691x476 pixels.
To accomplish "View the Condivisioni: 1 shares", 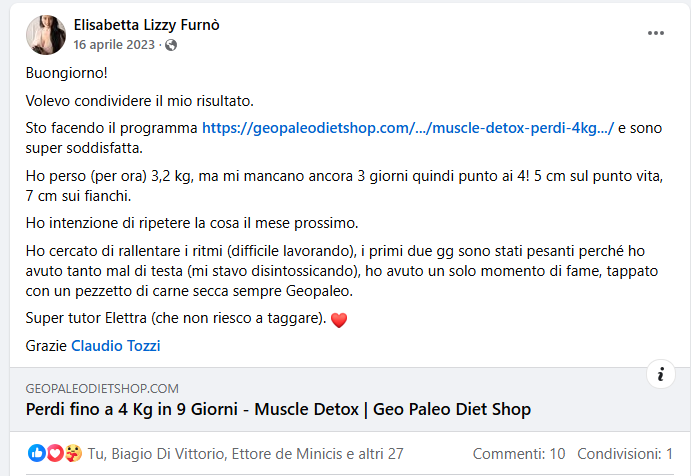I will coord(625,454).
